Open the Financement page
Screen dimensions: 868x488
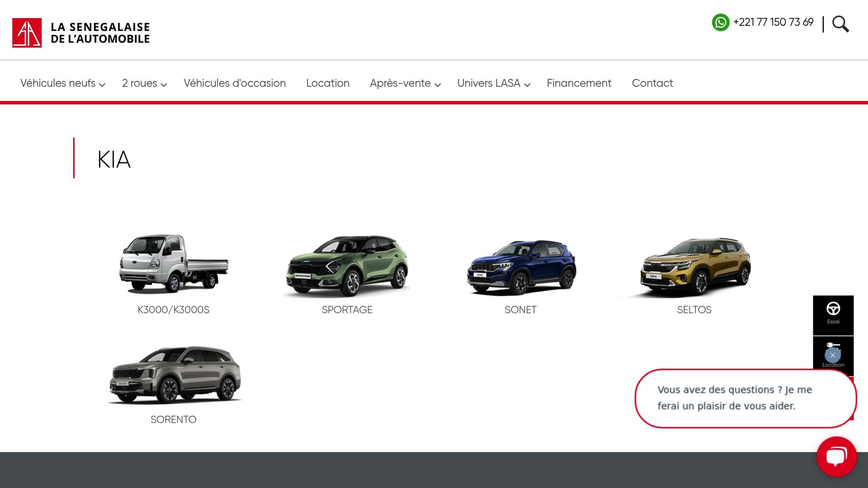pyautogui.click(x=579, y=83)
